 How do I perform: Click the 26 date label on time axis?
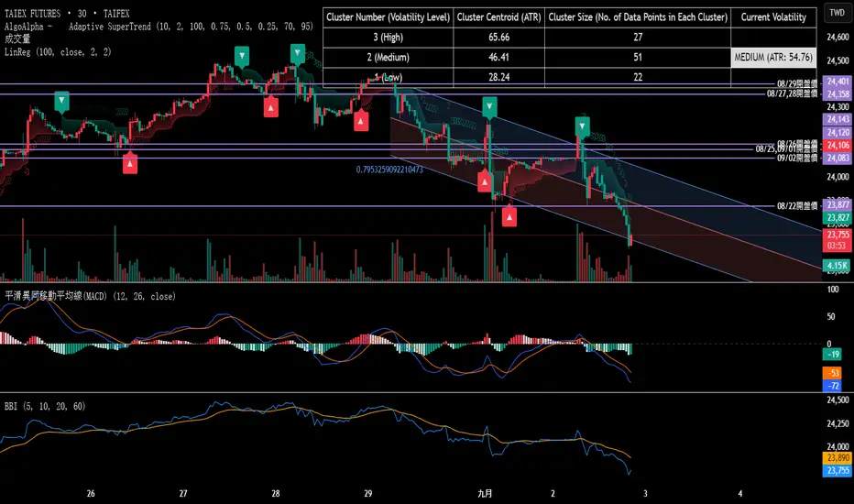pos(91,494)
